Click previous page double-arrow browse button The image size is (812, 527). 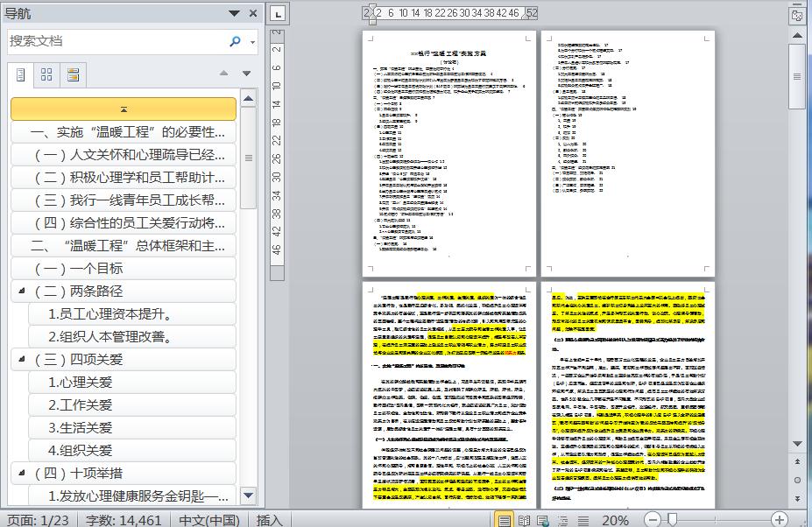click(797, 461)
